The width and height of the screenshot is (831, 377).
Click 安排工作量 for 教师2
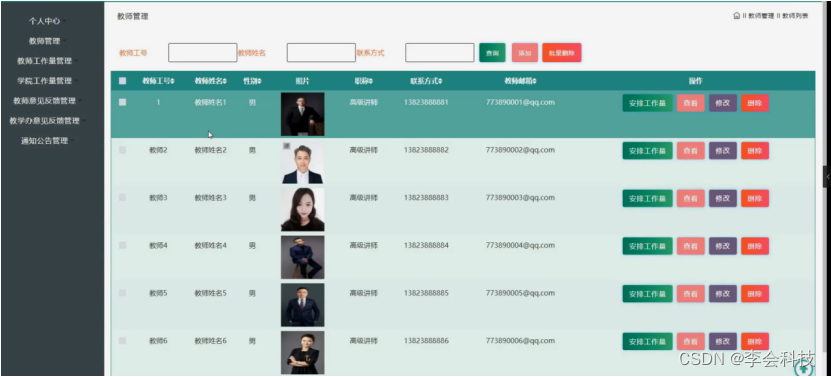tap(647, 151)
